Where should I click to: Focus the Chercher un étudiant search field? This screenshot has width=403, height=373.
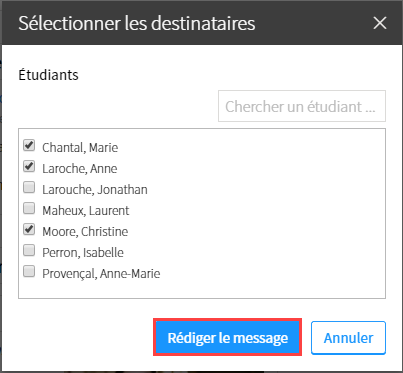pos(302,106)
